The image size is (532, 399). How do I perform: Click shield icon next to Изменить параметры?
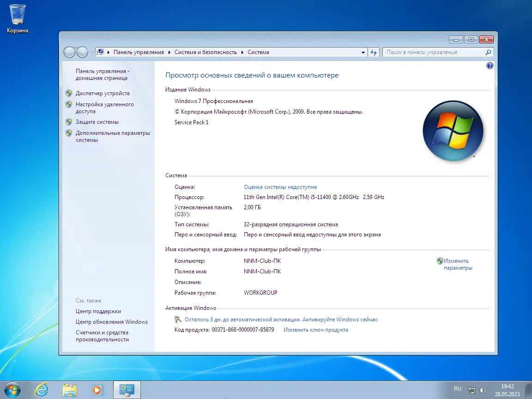(x=440, y=261)
